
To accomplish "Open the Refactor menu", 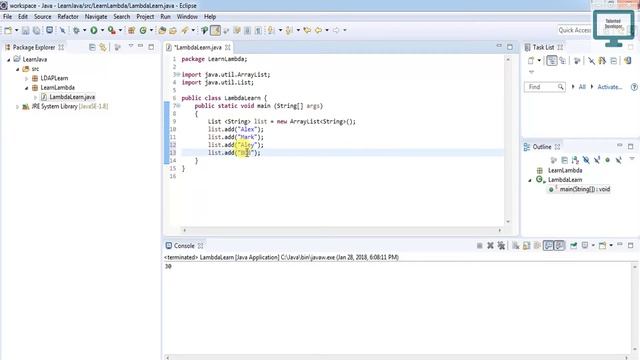I will click(x=68, y=17).
